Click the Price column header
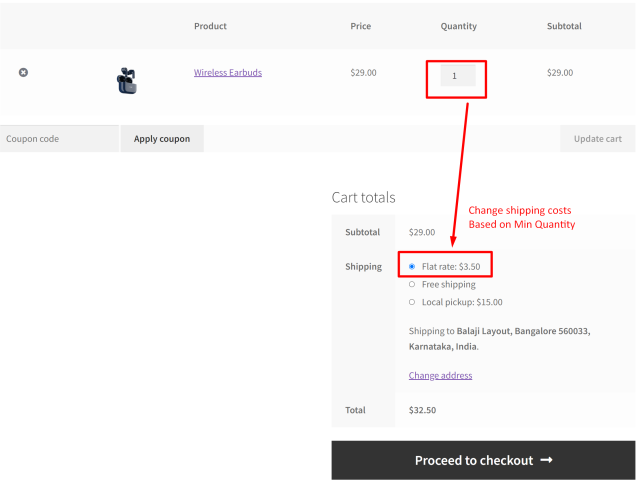640x480 pixels. (361, 26)
